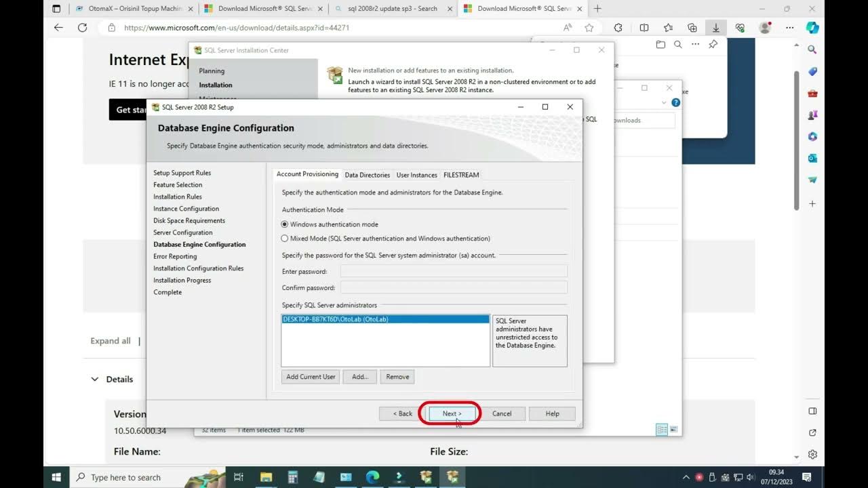Open Edge sidebar Tools briefcase
Screen dimensions: 868x488
click(812, 93)
